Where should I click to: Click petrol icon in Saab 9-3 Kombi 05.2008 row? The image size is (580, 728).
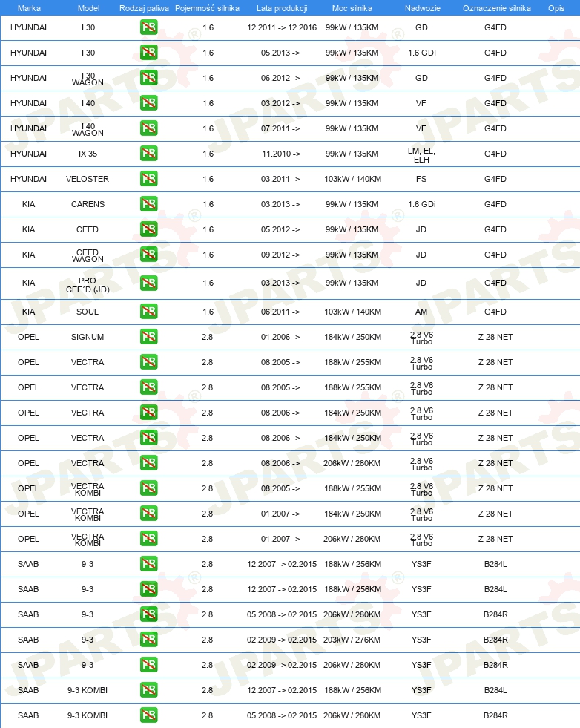click(149, 715)
